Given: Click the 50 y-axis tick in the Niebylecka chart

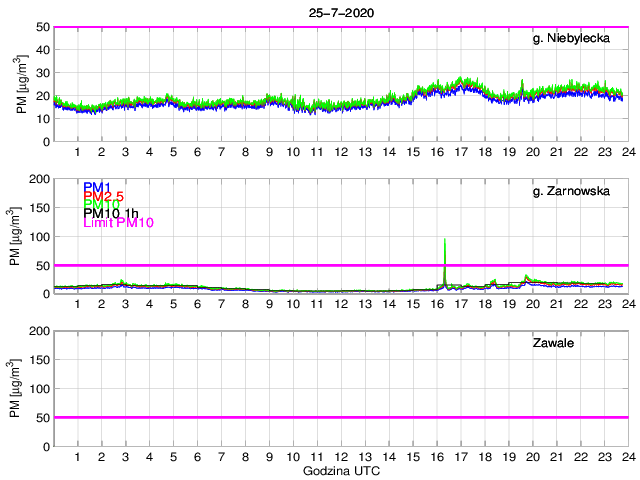Looking at the screenshot, I should coord(43,27).
